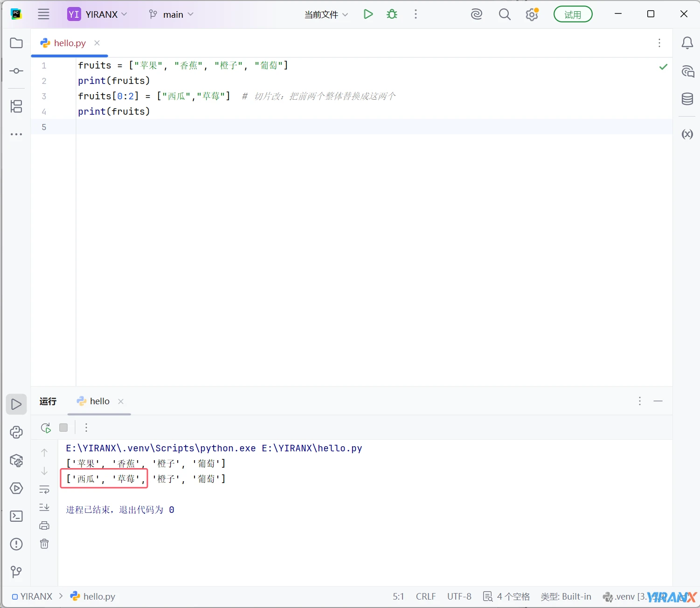The height and width of the screenshot is (608, 700).
Task: Open the AI assistant swirl icon
Action: tap(476, 14)
